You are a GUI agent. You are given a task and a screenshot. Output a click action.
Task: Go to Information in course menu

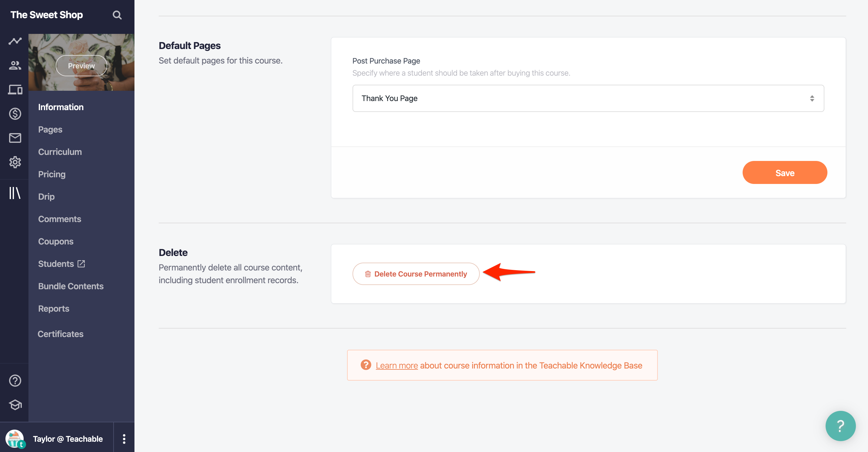click(61, 107)
